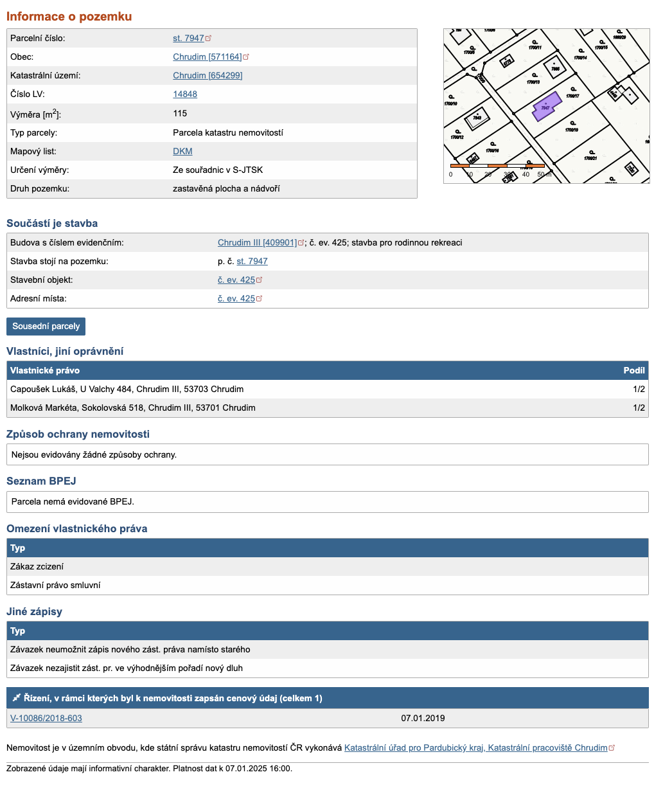Open the Sousední parcely button

pos(46,327)
